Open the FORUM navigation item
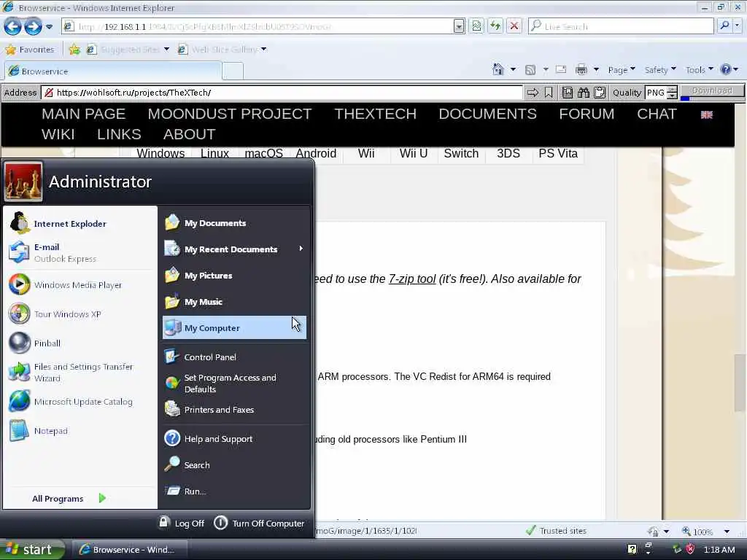Image resolution: width=747 pixels, height=560 pixels. [587, 114]
